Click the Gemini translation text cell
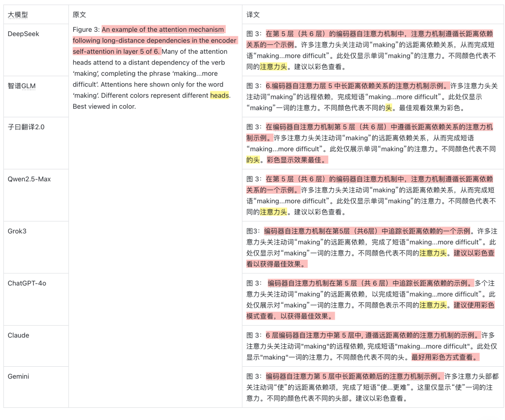 click(373, 387)
